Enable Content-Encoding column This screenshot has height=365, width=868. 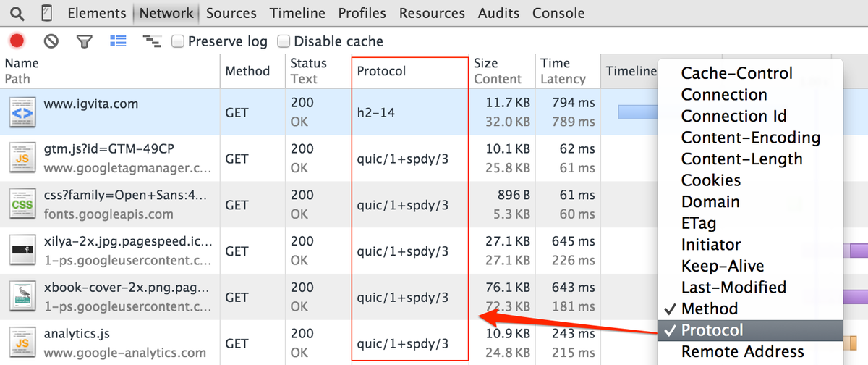[x=750, y=138]
